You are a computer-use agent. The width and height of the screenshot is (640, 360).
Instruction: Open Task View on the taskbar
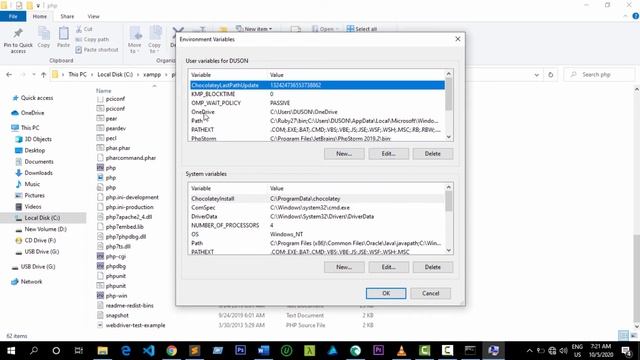79,351
